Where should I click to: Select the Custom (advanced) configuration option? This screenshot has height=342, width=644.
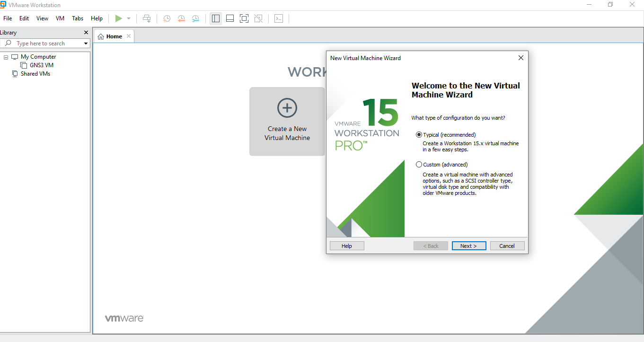(x=419, y=164)
